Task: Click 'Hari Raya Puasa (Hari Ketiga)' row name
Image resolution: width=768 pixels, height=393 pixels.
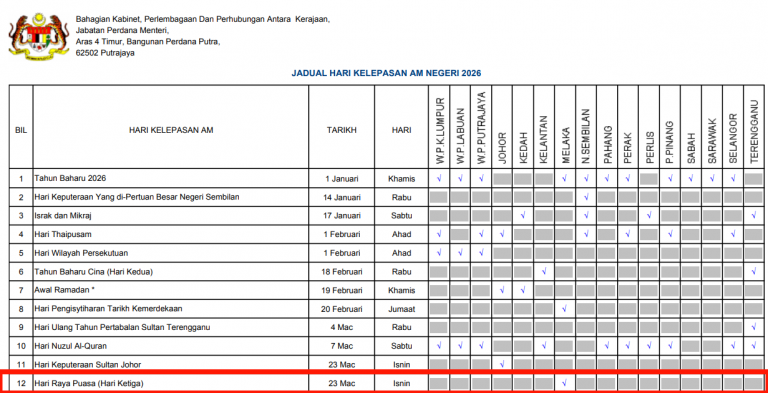Action: pos(89,383)
